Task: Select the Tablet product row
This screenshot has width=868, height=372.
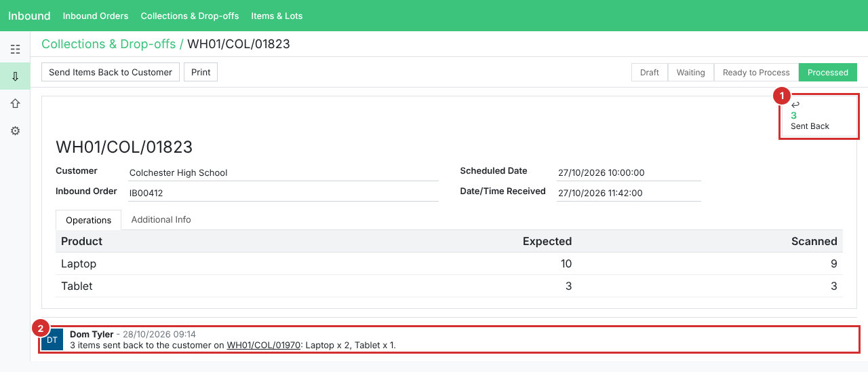Action: tap(449, 286)
